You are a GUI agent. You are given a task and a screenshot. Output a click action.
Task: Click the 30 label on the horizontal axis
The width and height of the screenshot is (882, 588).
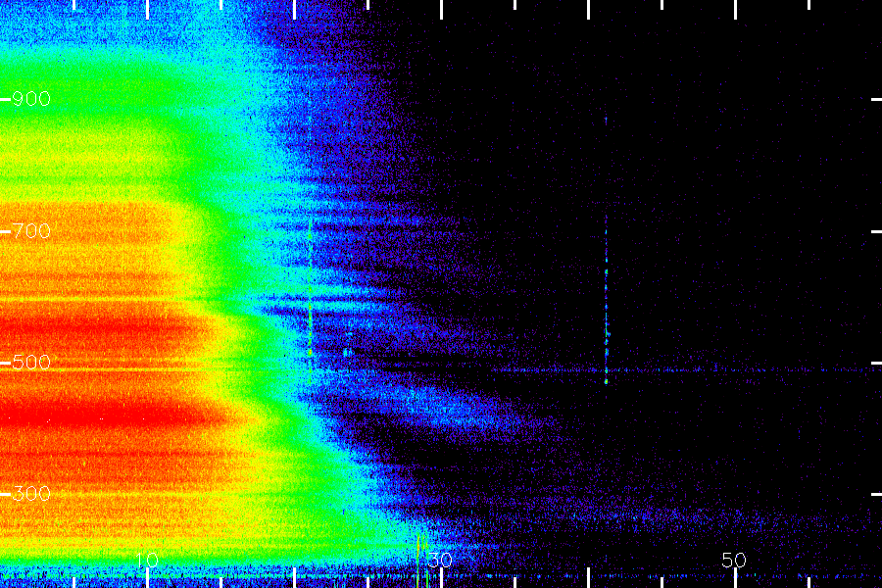[440, 560]
